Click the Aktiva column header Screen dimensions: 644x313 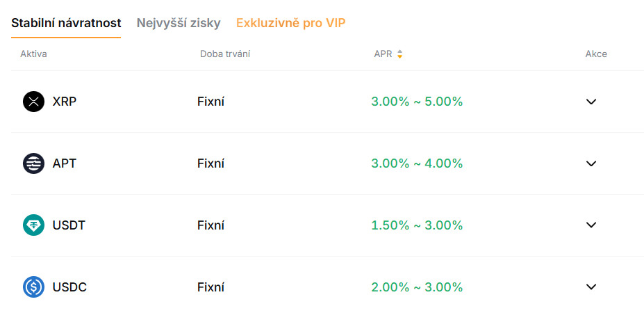[x=33, y=54]
